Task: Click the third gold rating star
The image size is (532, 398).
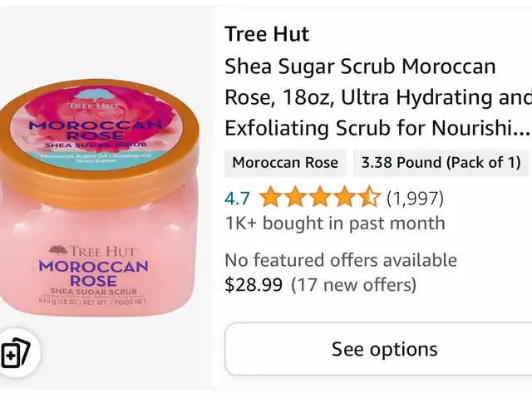Action: point(319,197)
